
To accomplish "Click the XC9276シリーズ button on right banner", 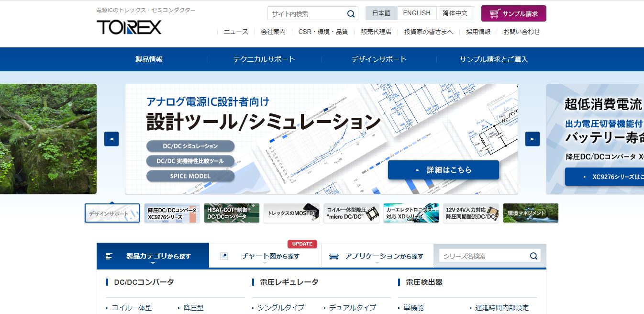I will (x=604, y=177).
